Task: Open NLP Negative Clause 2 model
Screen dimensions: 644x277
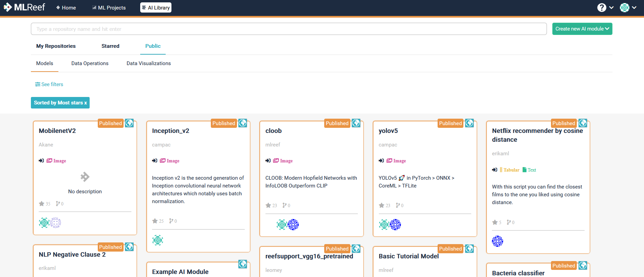Action: (x=72, y=255)
